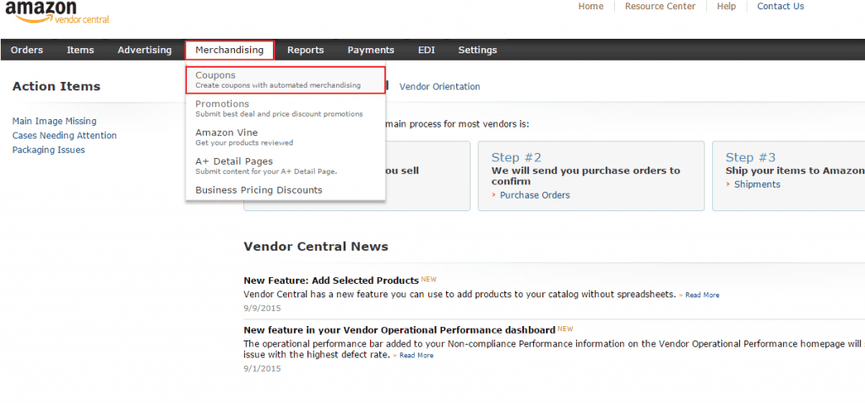Read More about Operational Performance dashboard feature
This screenshot has width=865, height=403.
(417, 356)
